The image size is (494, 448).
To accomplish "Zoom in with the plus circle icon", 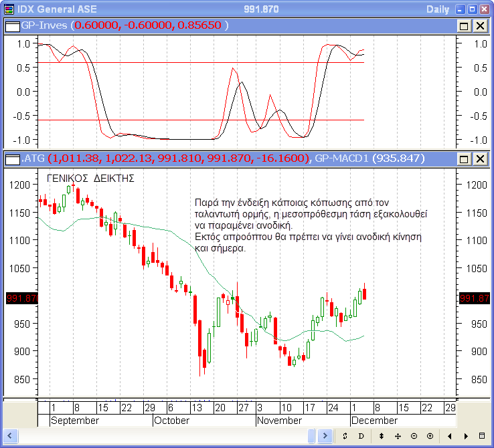I will pos(430,436).
